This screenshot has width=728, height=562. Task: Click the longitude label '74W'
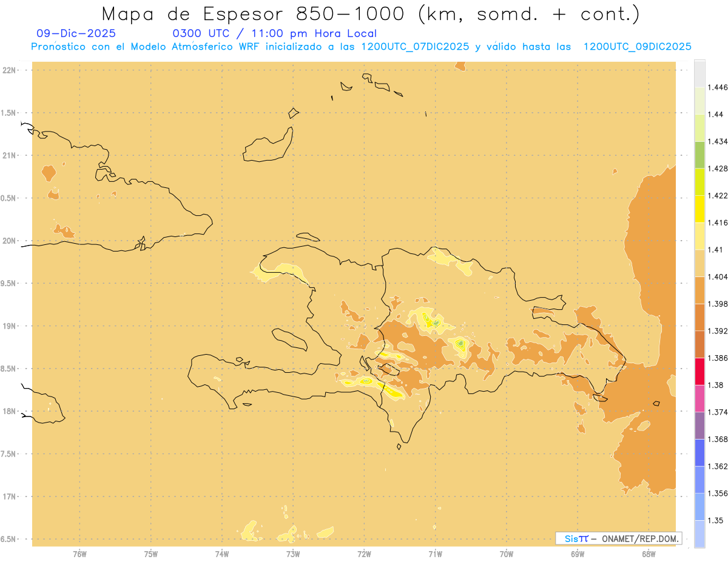click(222, 554)
